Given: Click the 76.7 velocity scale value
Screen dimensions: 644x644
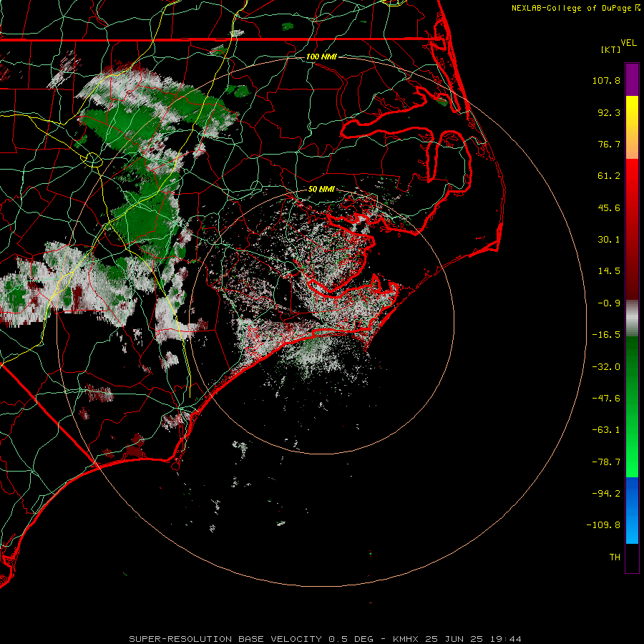Looking at the screenshot, I should (x=609, y=144).
